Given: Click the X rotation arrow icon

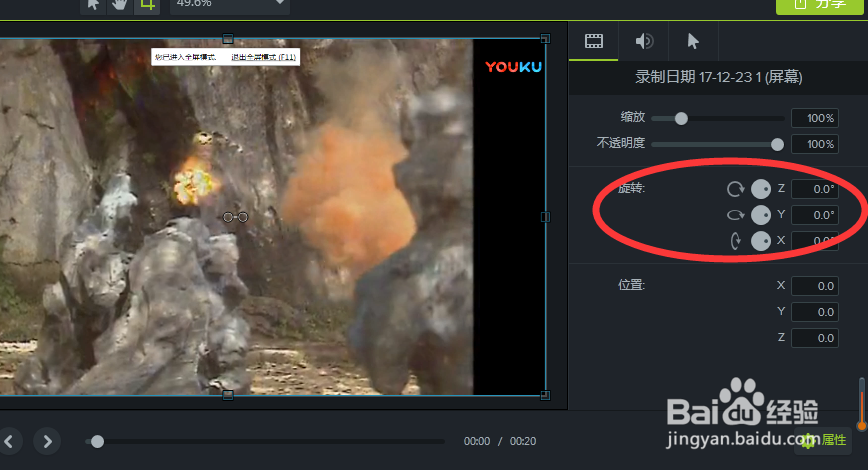Looking at the screenshot, I should tap(735, 241).
